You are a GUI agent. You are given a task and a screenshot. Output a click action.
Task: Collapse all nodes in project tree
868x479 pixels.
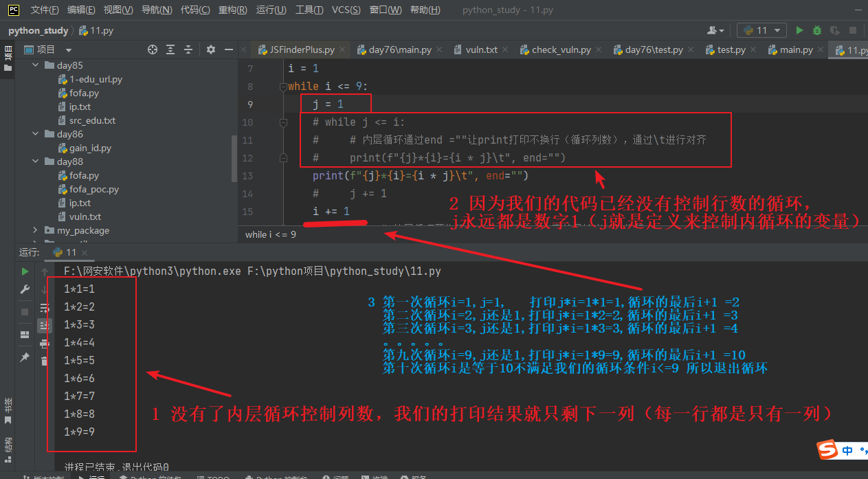pyautogui.click(x=189, y=49)
